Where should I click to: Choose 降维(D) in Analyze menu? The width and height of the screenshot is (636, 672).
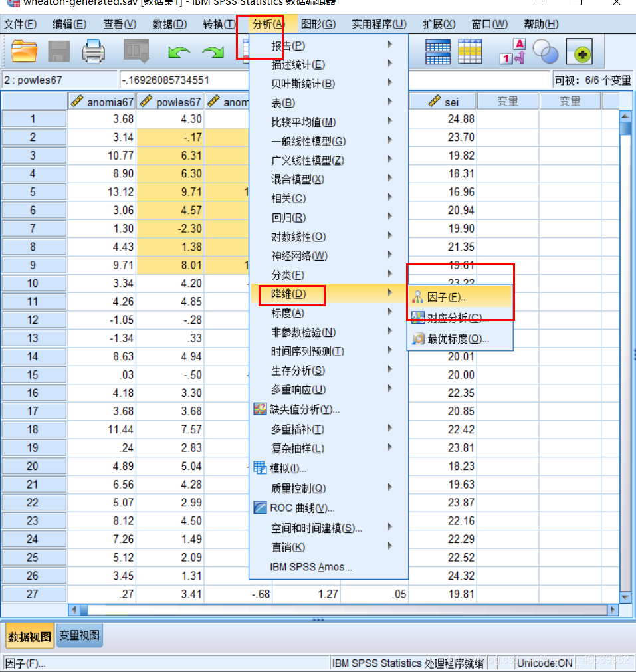328,294
